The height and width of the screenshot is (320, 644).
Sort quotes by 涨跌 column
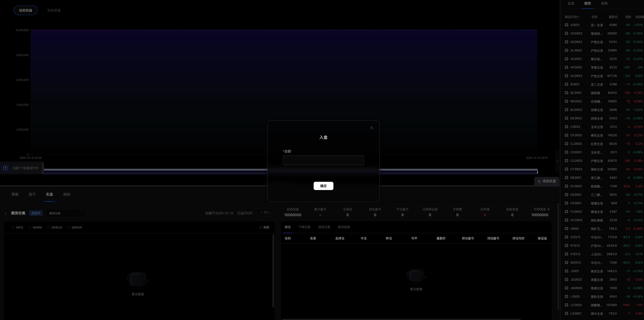click(628, 17)
